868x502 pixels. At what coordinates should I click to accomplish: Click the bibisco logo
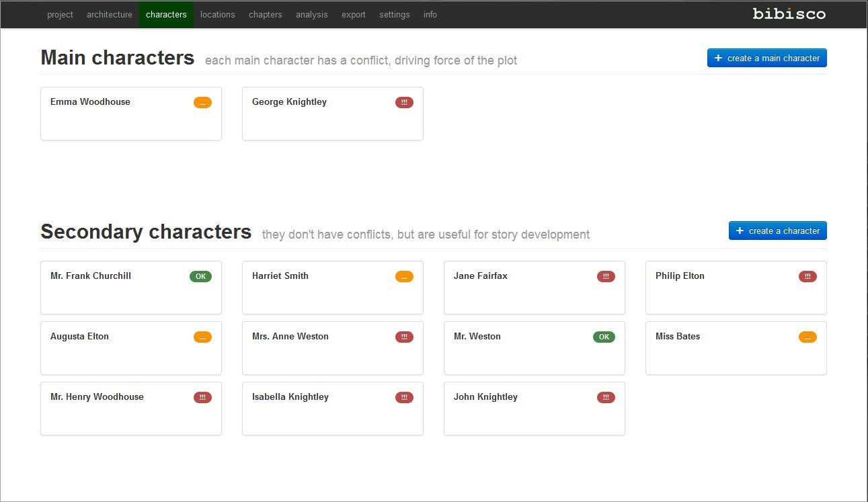tap(789, 13)
